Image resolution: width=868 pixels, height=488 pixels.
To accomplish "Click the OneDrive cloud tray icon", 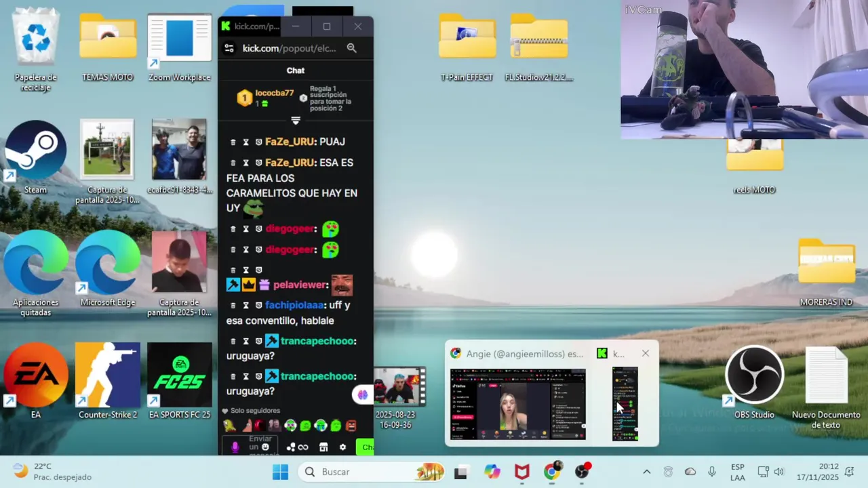I will click(x=690, y=472).
